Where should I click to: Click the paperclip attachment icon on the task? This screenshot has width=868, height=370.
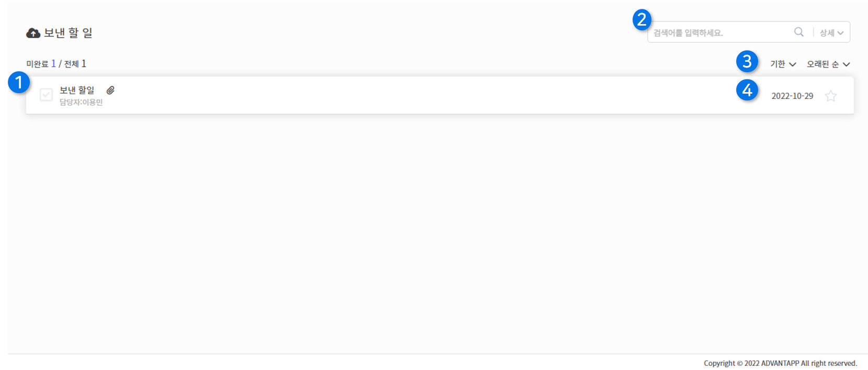pos(110,90)
